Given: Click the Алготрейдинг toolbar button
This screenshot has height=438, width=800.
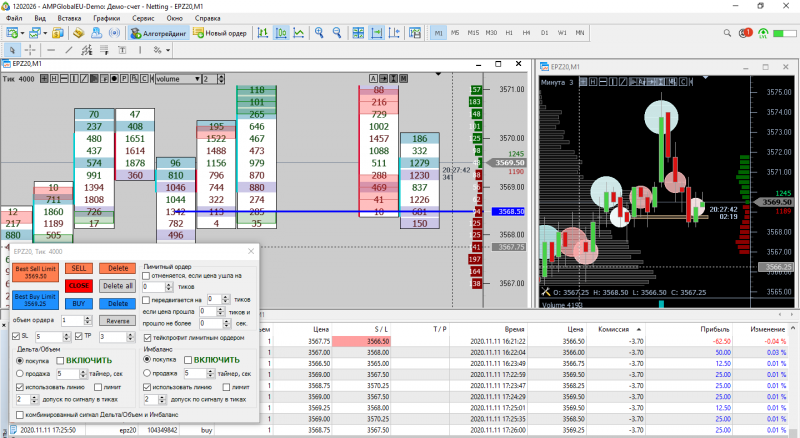Looking at the screenshot, I should (158, 33).
